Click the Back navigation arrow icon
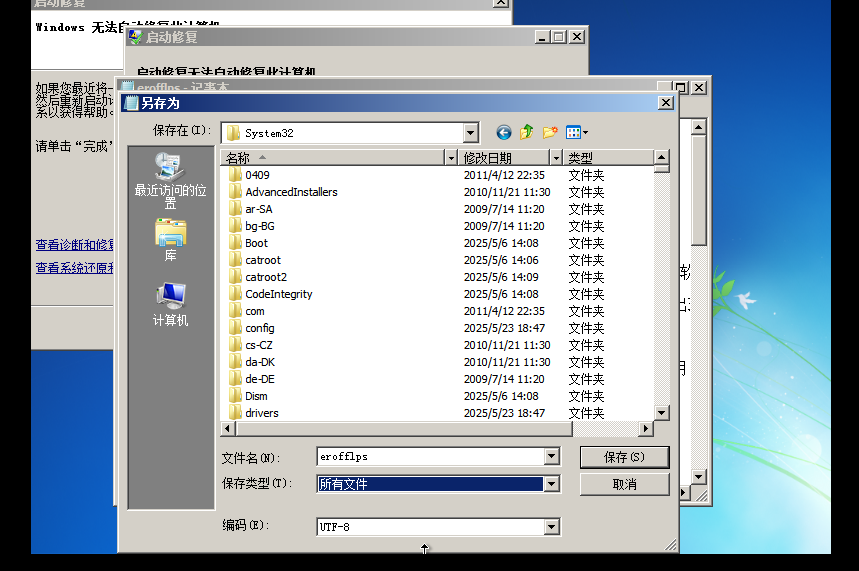Image resolution: width=859 pixels, height=571 pixels. tap(503, 133)
